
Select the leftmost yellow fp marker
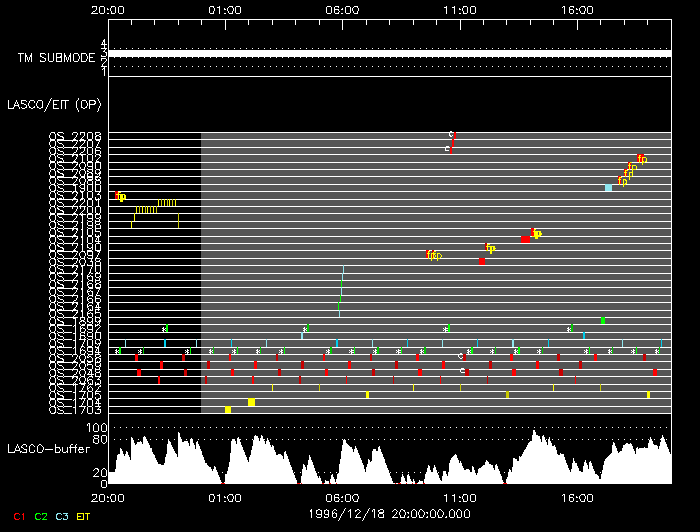(121, 196)
